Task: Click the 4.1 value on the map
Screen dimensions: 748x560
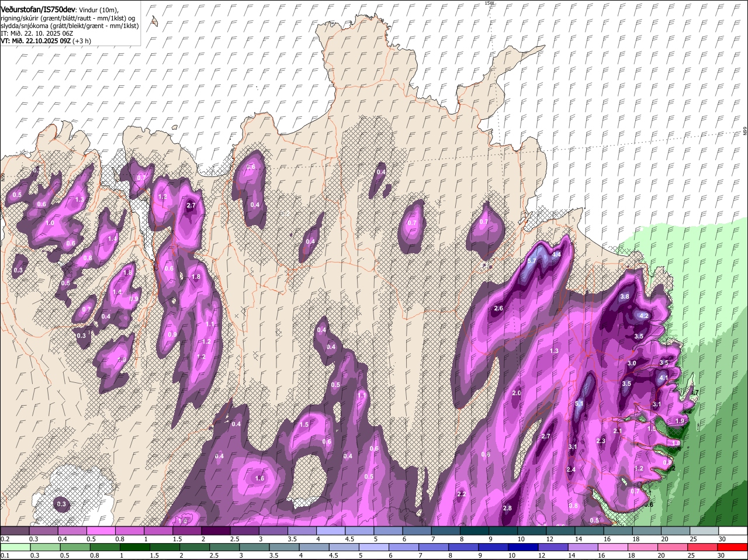Action: (x=663, y=378)
